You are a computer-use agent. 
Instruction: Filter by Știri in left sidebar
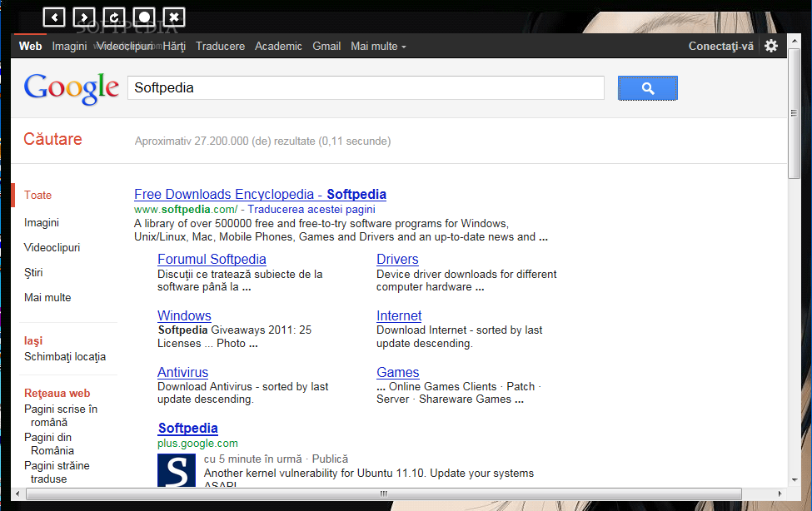pyautogui.click(x=33, y=272)
